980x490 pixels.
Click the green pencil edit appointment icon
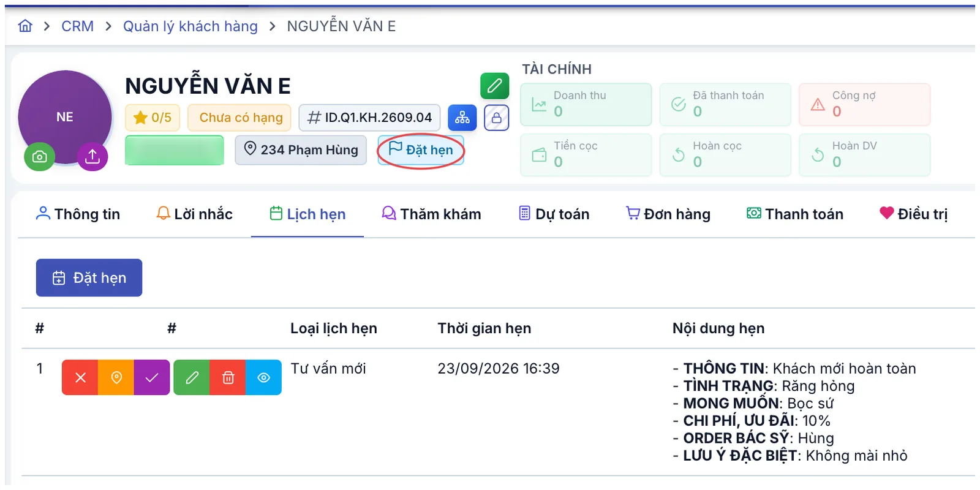pyautogui.click(x=192, y=377)
